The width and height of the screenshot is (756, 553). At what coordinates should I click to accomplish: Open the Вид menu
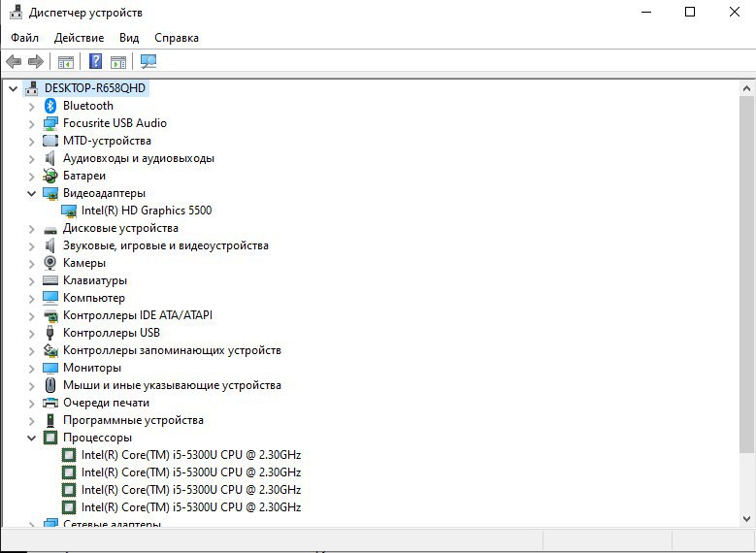[x=129, y=38]
